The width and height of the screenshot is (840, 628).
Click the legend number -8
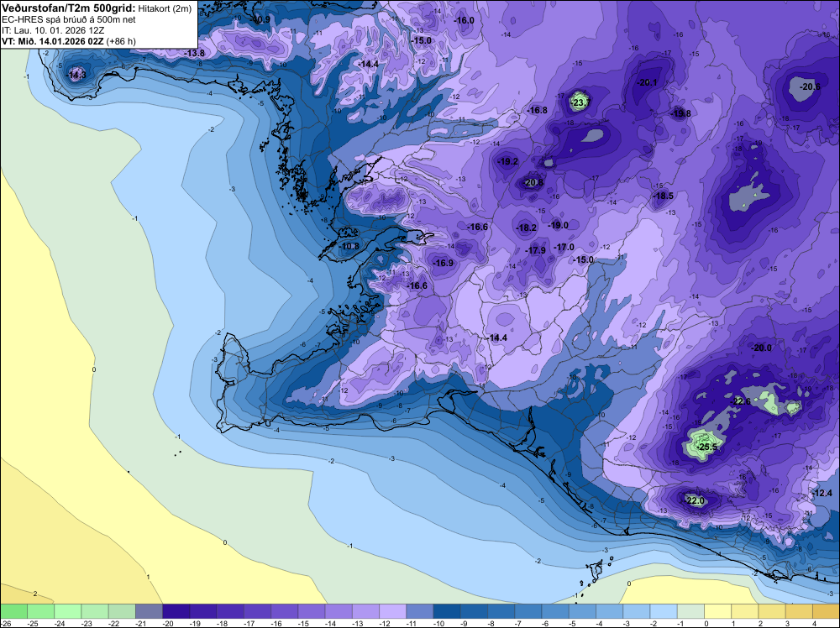tap(492, 623)
